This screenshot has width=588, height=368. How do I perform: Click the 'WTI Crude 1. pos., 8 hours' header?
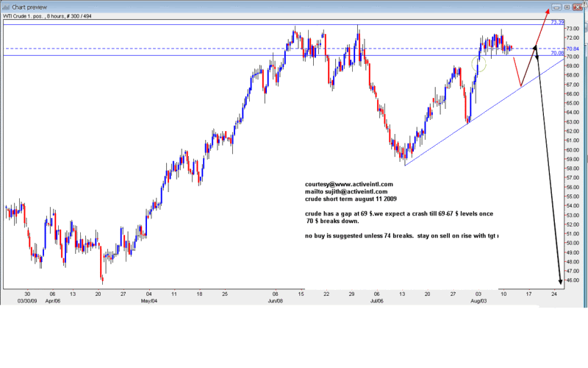[x=47, y=16]
